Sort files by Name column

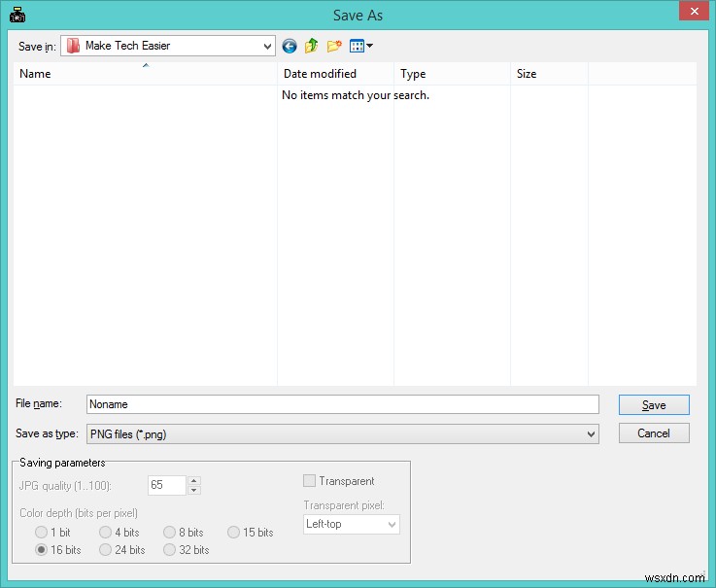(x=145, y=74)
